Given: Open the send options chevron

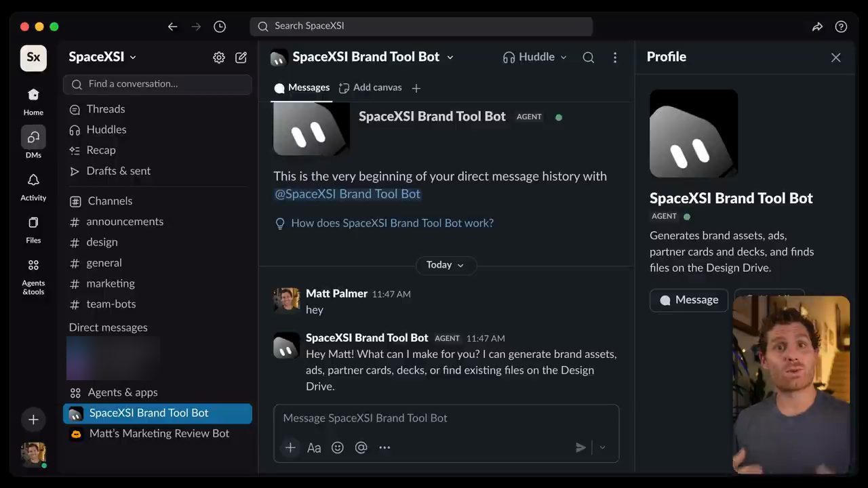Looking at the screenshot, I should [x=602, y=447].
